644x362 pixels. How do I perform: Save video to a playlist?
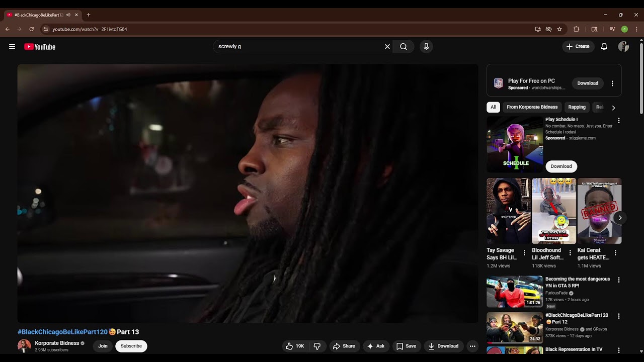pos(407,346)
